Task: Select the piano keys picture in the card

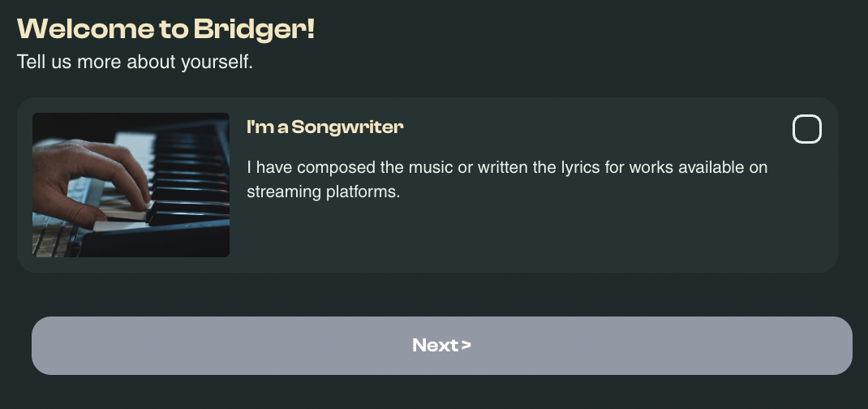Action: coord(131,185)
